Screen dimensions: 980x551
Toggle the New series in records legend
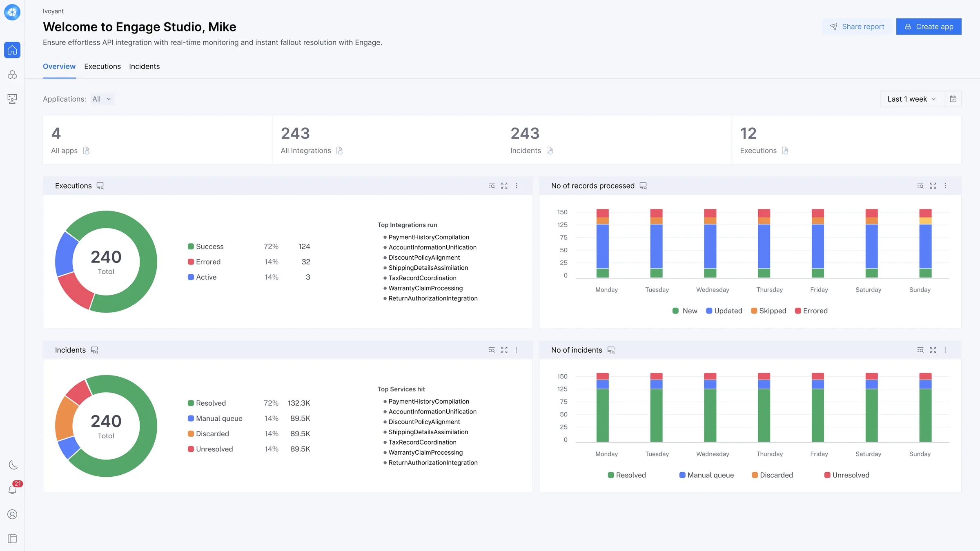click(685, 311)
